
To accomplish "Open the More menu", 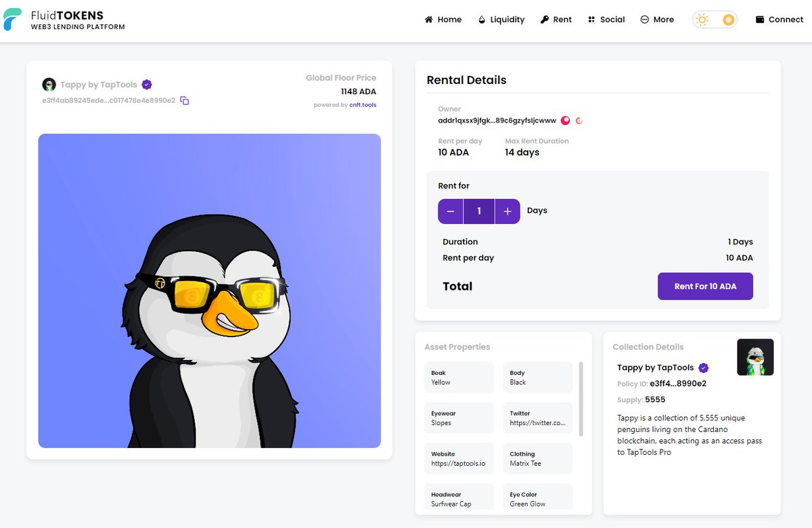I will 657,20.
